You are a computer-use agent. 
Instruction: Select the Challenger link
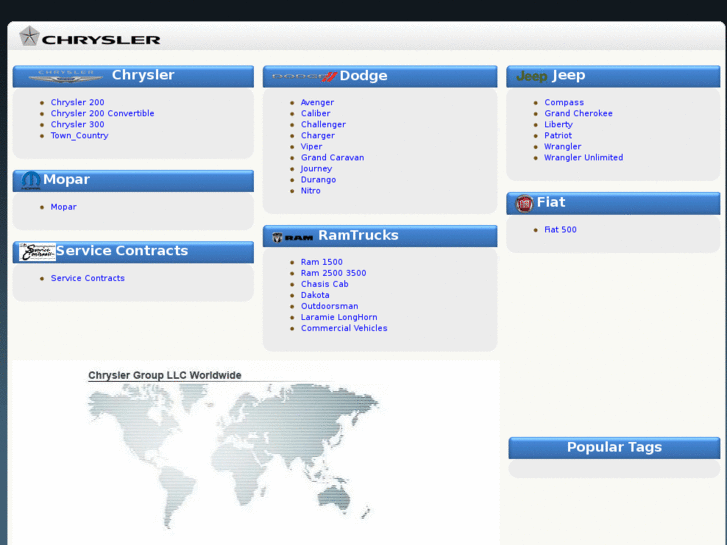pos(323,124)
